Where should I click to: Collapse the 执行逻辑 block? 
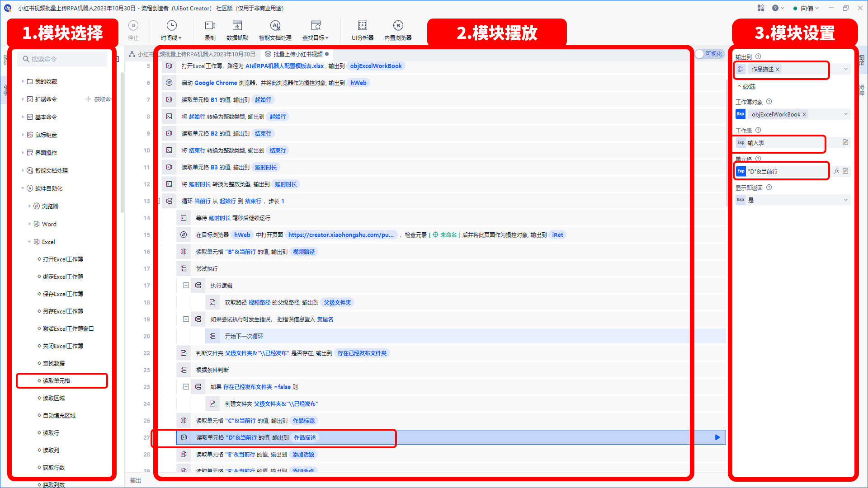point(186,285)
